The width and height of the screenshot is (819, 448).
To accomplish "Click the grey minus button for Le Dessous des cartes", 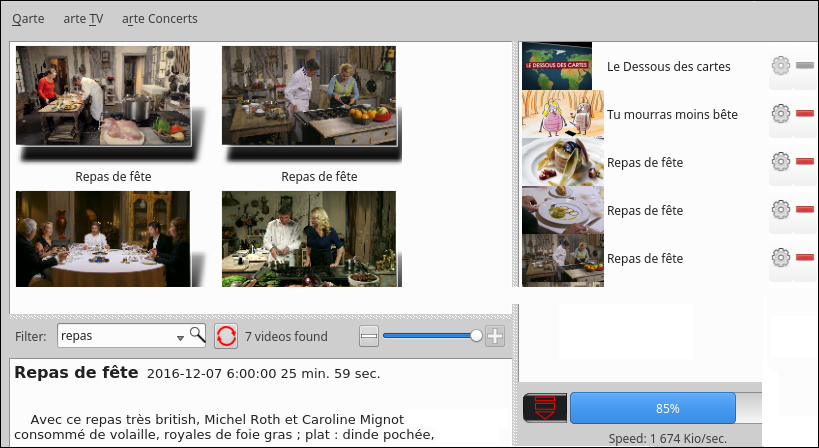I will pyautogui.click(x=805, y=66).
